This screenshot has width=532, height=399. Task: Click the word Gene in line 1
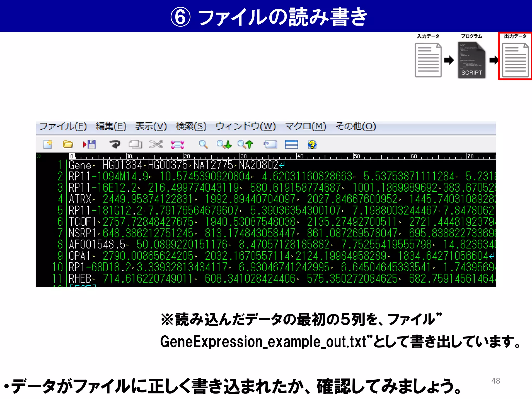coord(80,165)
